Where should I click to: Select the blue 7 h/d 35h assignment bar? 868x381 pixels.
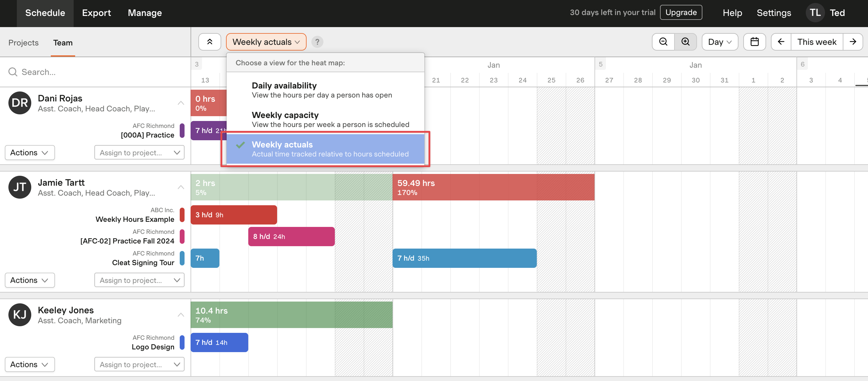(x=464, y=258)
